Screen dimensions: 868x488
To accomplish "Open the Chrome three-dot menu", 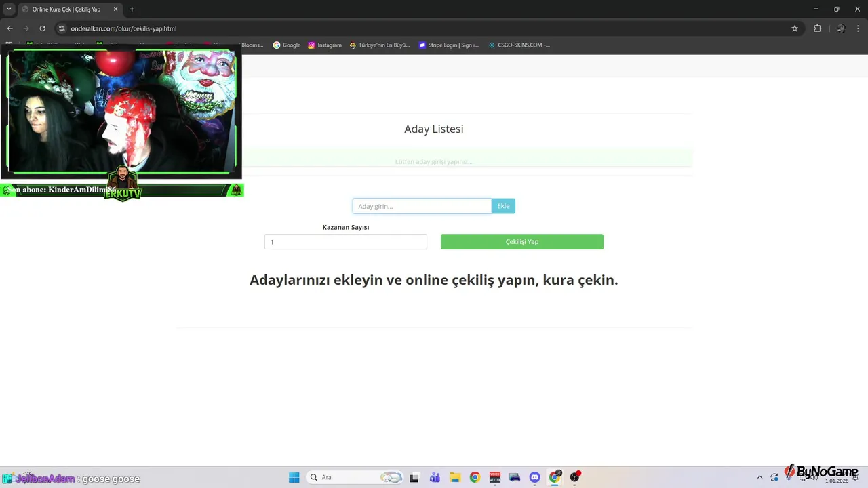I will pyautogui.click(x=859, y=28).
